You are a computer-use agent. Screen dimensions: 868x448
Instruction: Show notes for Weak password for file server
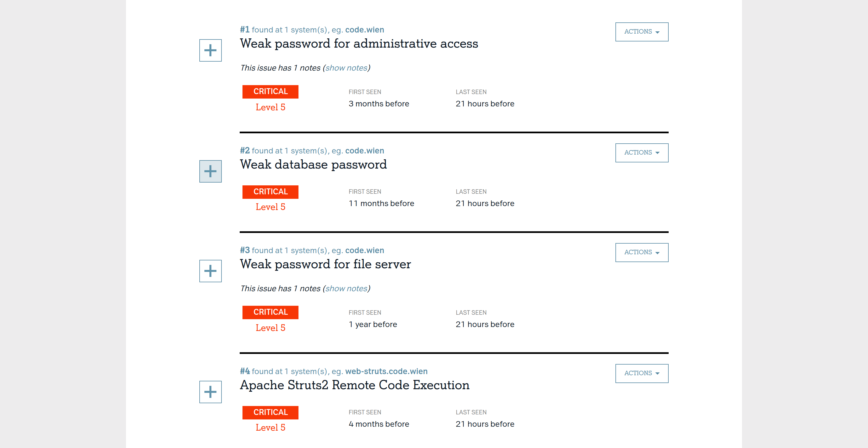(x=346, y=289)
